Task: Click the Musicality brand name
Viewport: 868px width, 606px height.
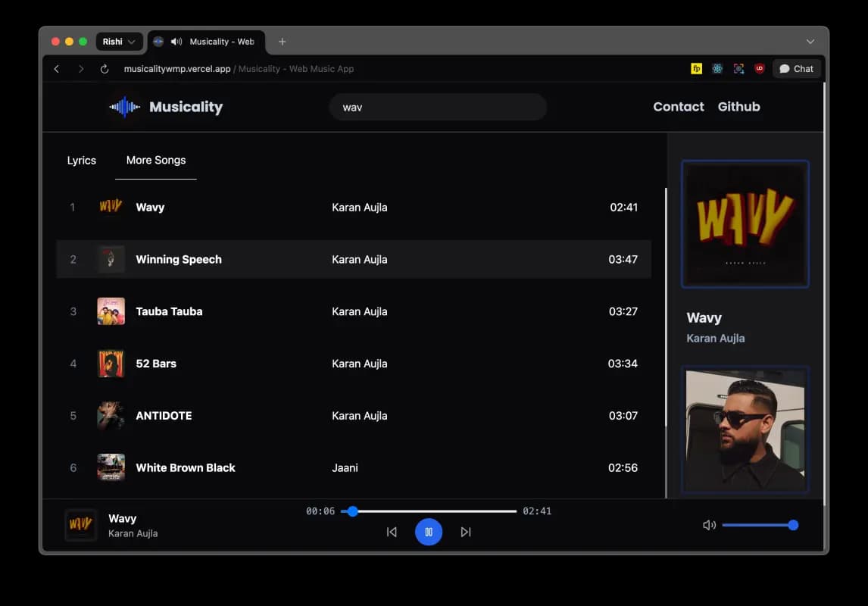Action: 186,107
